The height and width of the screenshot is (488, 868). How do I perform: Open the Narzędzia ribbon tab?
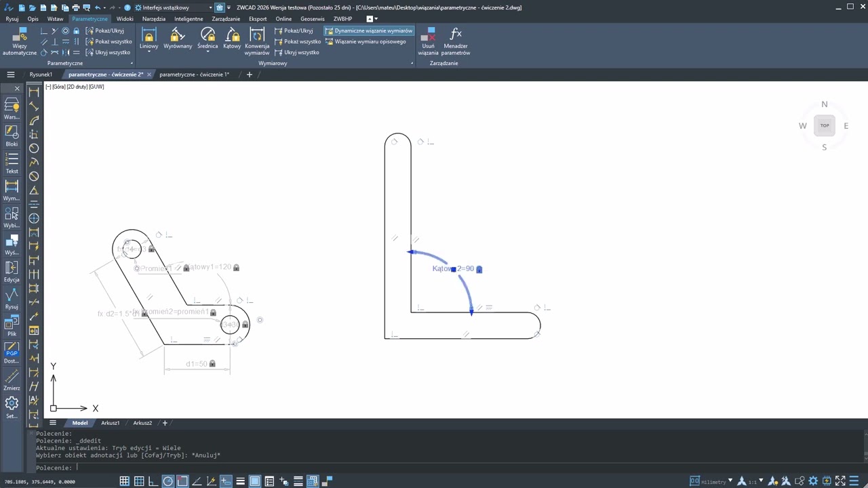(x=154, y=19)
